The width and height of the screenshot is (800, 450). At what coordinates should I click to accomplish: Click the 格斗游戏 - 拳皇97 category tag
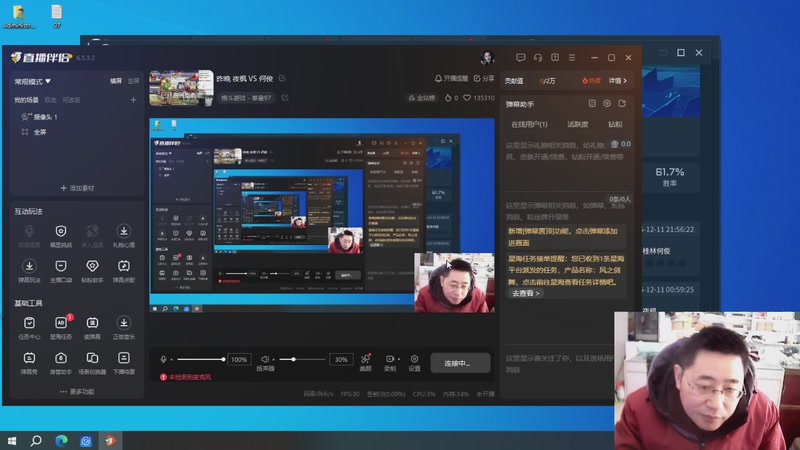point(246,97)
